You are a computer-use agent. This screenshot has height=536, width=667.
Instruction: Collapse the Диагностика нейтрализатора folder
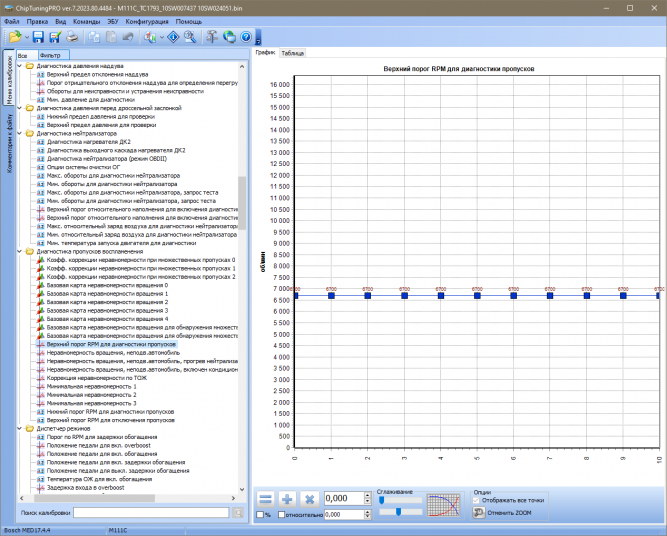tap(20, 133)
